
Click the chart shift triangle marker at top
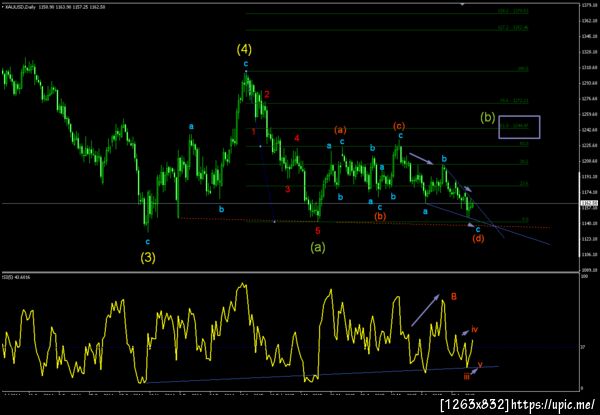pyautogui.click(x=462, y=4)
